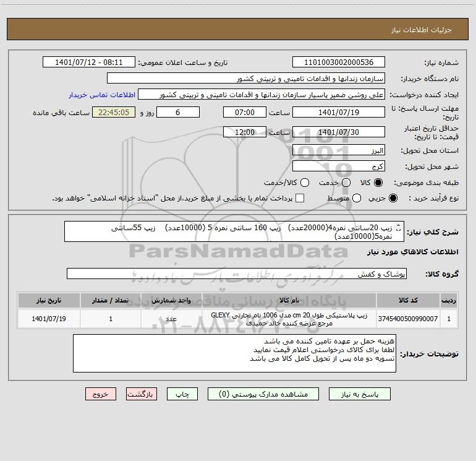Click the چاپ print button
This screenshot has width=476, height=461.
click(x=182, y=394)
